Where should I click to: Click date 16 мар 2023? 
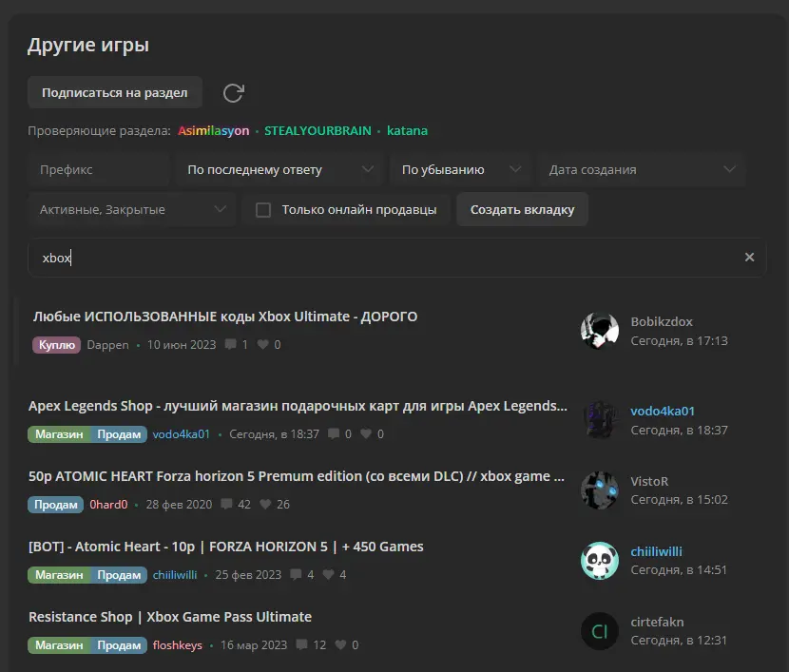point(254,645)
